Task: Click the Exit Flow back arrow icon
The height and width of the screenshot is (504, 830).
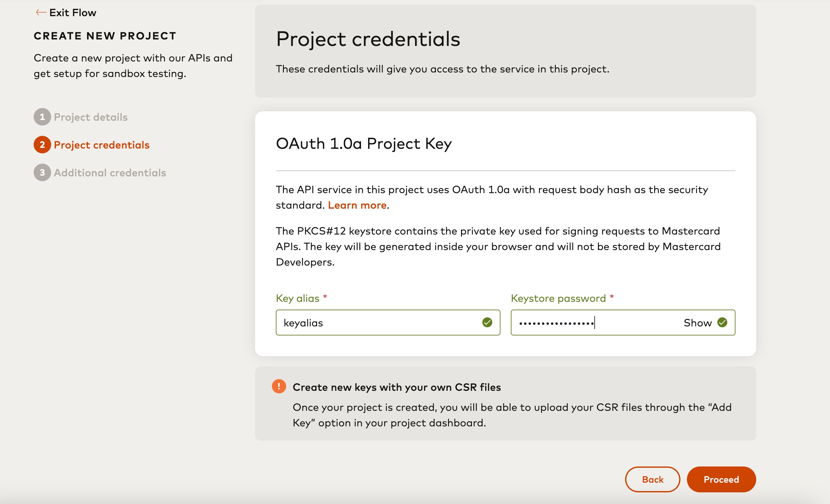Action: pos(41,13)
